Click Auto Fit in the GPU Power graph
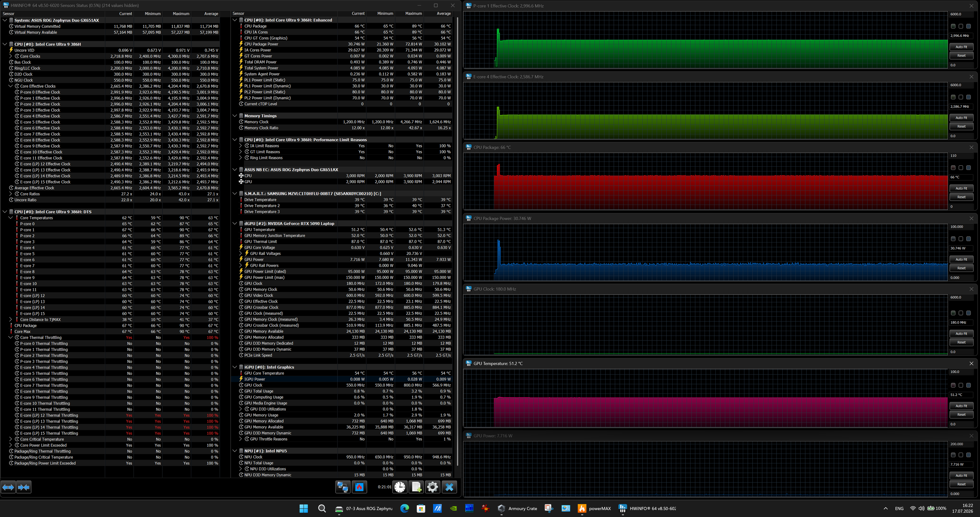980x517 pixels. pos(961,475)
